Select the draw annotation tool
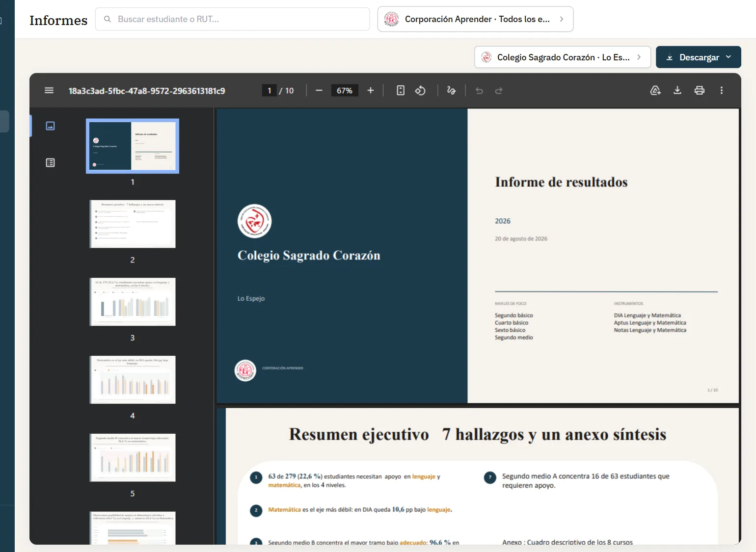 [452, 90]
